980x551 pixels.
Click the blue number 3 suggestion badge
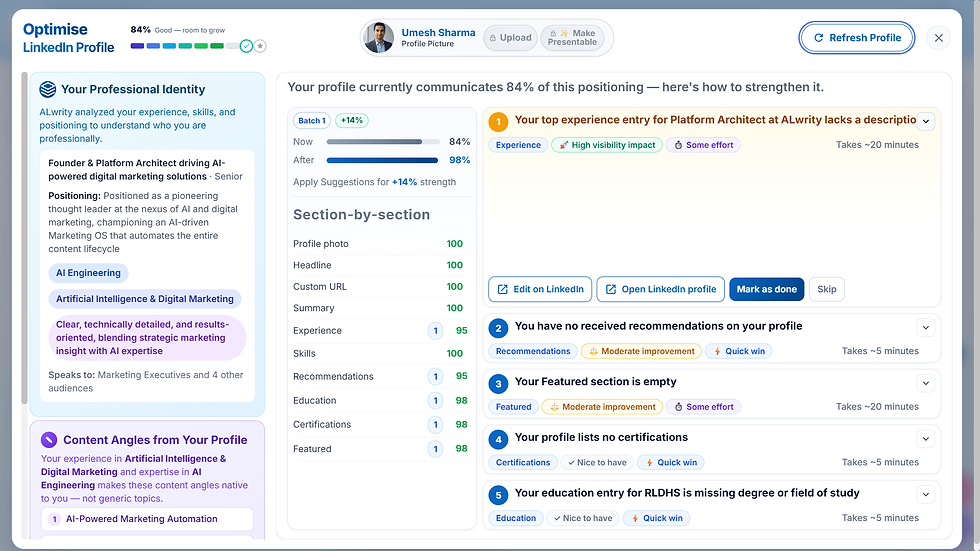498,384
